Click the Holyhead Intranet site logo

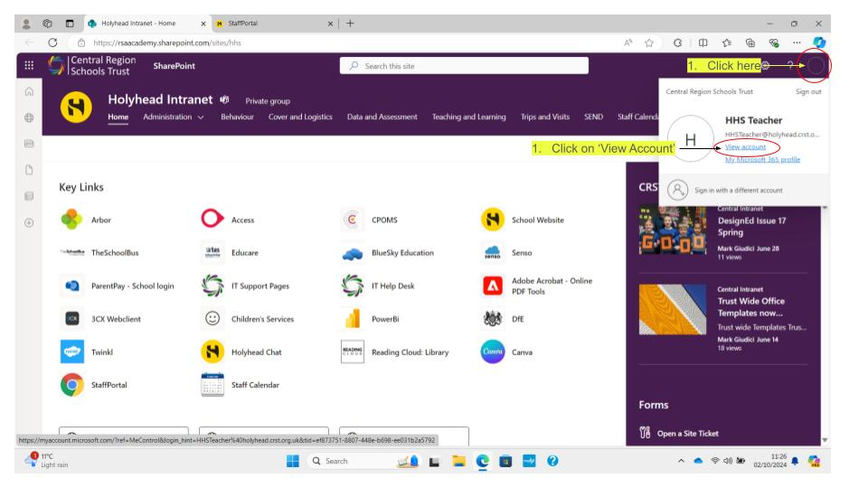click(76, 107)
